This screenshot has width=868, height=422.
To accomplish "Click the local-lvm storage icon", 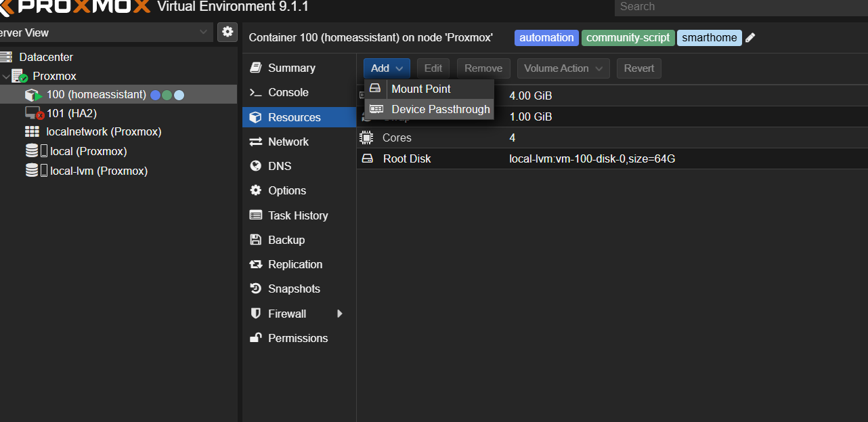I will pos(32,171).
